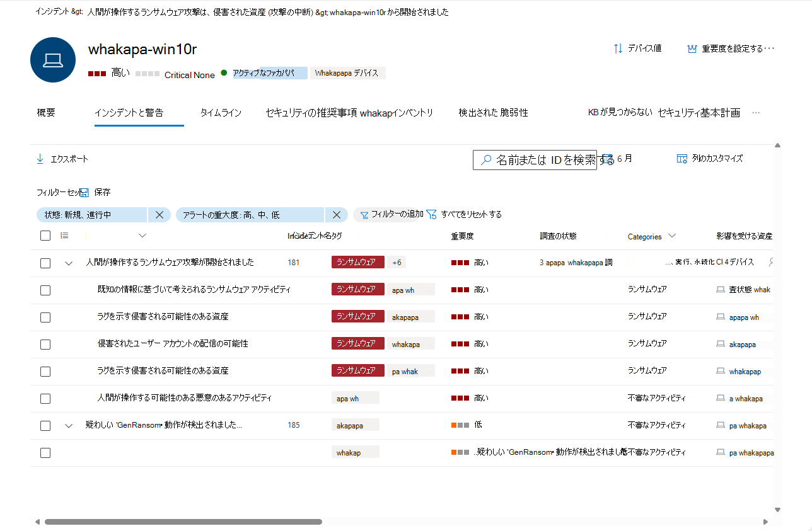Expand the +6 additional tags badge
Screen dimensions: 812x531
tap(397, 263)
